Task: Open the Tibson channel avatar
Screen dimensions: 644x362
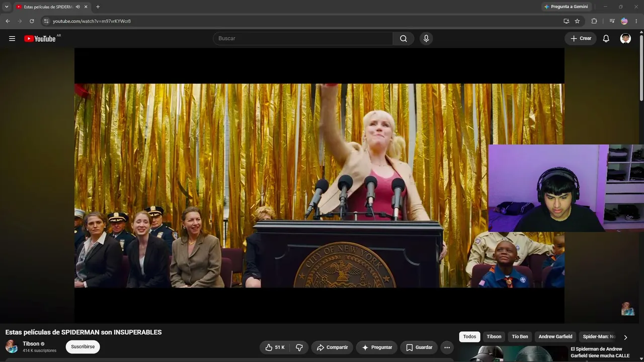Action: tap(12, 346)
